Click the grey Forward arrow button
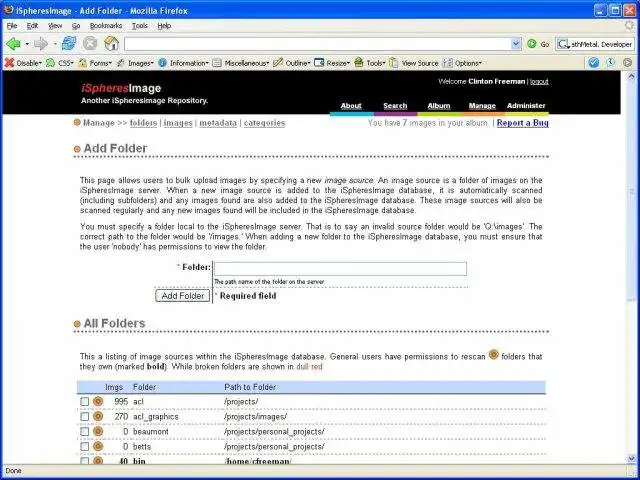 coord(41,44)
